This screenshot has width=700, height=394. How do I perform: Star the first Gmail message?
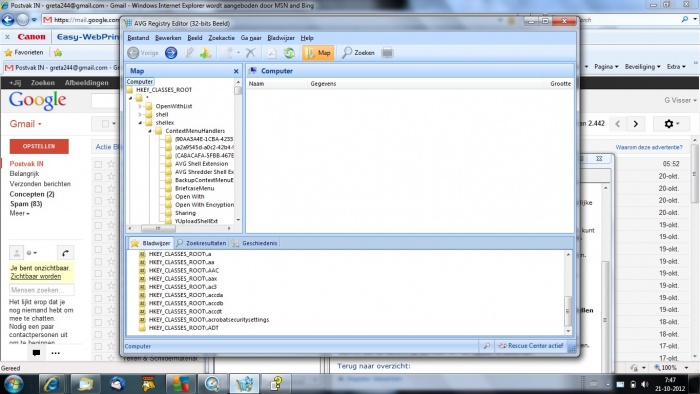click(111, 164)
